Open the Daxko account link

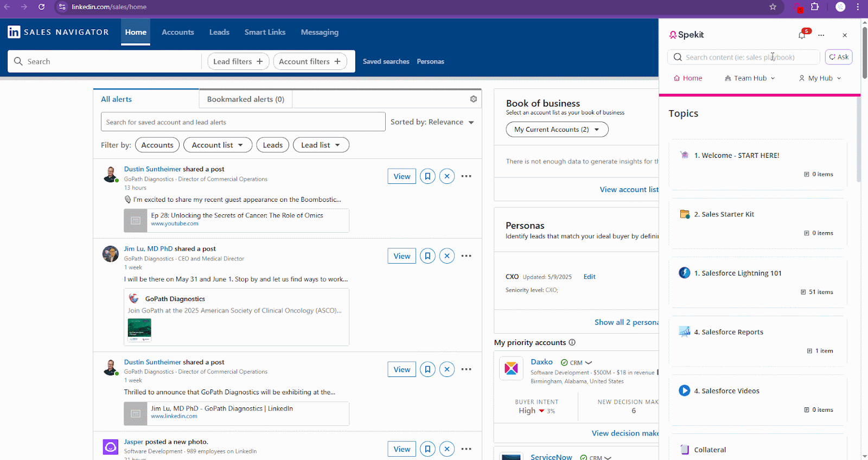pos(541,362)
